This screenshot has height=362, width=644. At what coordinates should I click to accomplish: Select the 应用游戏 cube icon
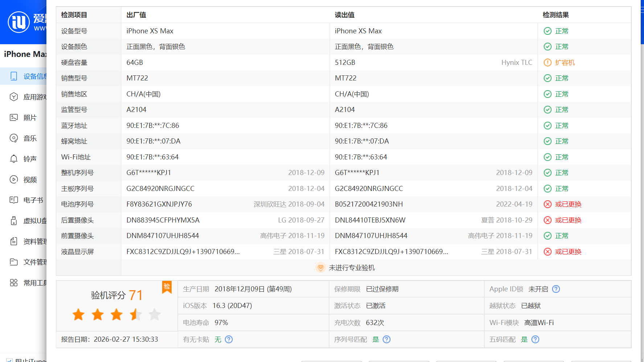point(14,97)
